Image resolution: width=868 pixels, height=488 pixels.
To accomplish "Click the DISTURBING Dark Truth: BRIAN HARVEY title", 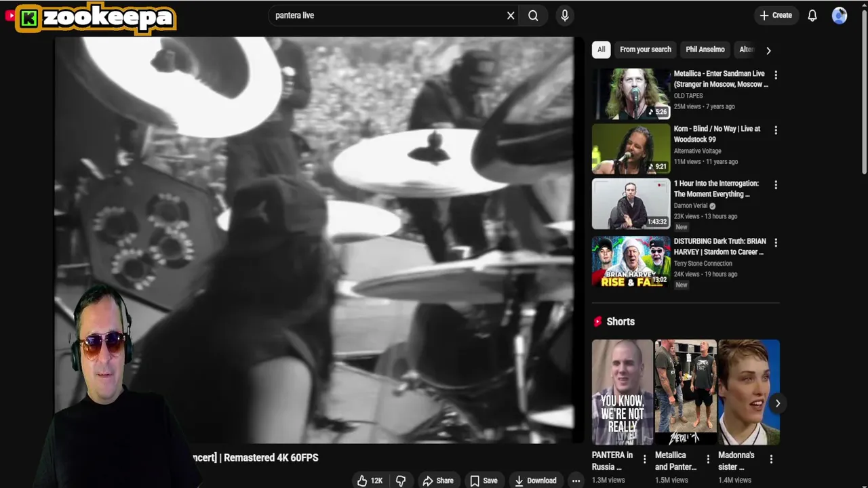I will coord(720,246).
